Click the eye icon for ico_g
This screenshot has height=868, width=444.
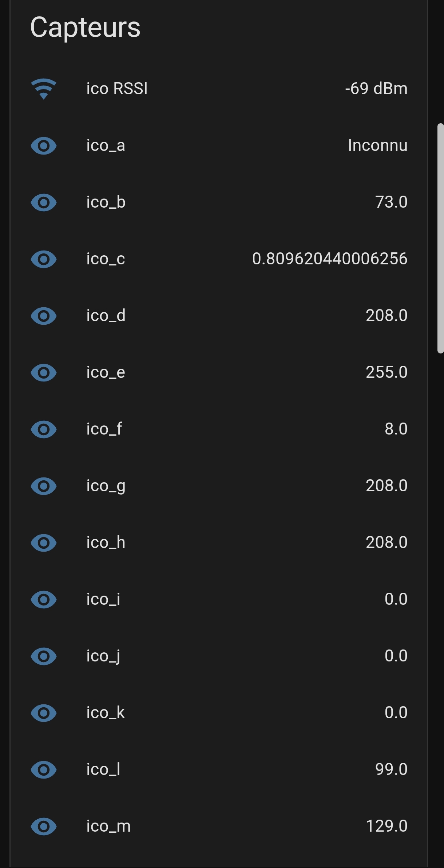(44, 486)
